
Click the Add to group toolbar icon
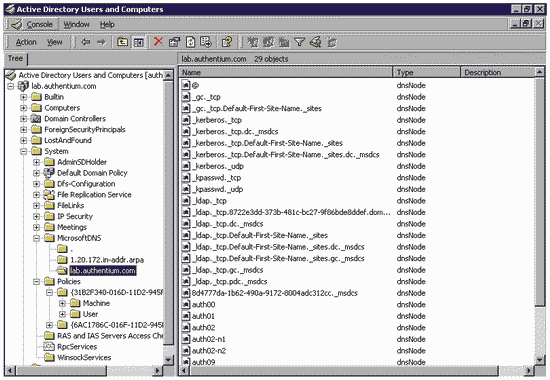point(331,42)
